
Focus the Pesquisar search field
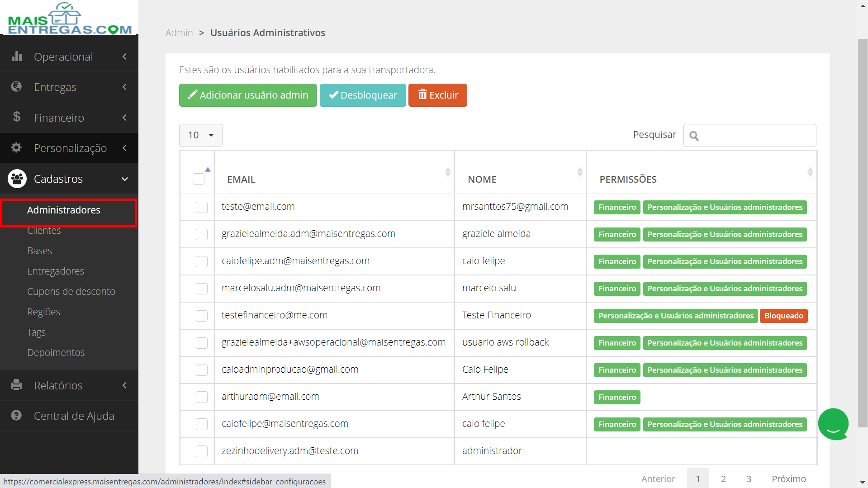tap(749, 135)
